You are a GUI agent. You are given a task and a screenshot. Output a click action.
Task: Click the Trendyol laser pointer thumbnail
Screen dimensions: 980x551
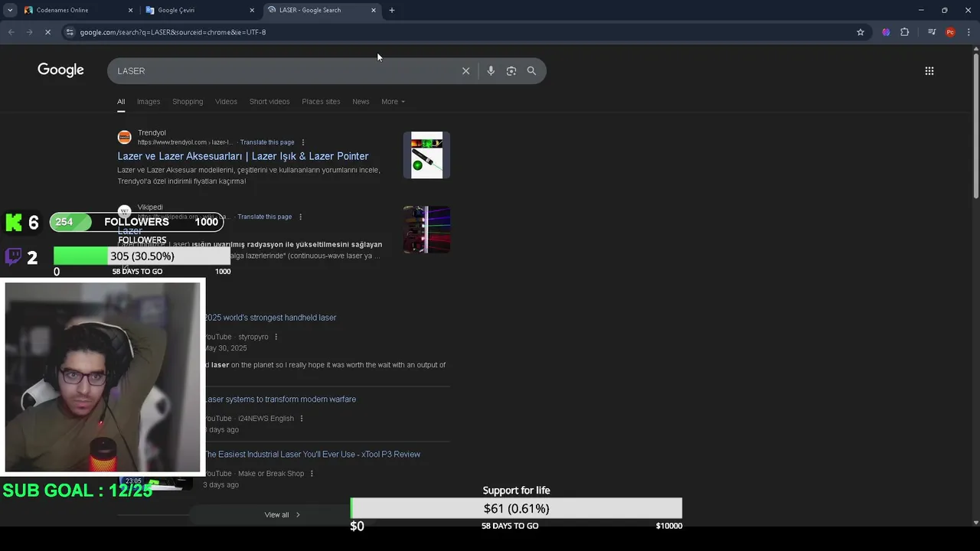click(x=426, y=155)
